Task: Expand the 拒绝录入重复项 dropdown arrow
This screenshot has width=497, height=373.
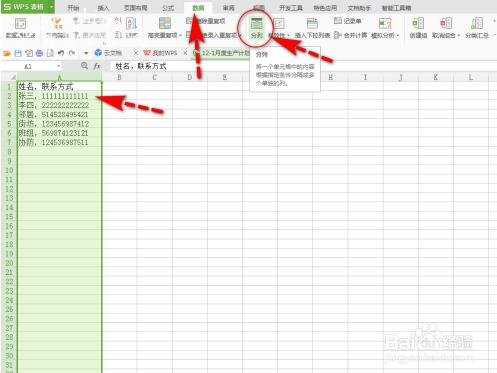Action: (x=241, y=35)
